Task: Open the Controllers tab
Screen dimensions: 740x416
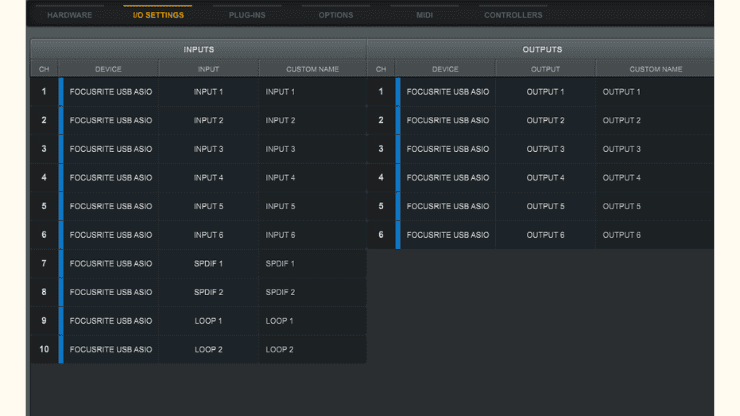Action: click(x=513, y=15)
